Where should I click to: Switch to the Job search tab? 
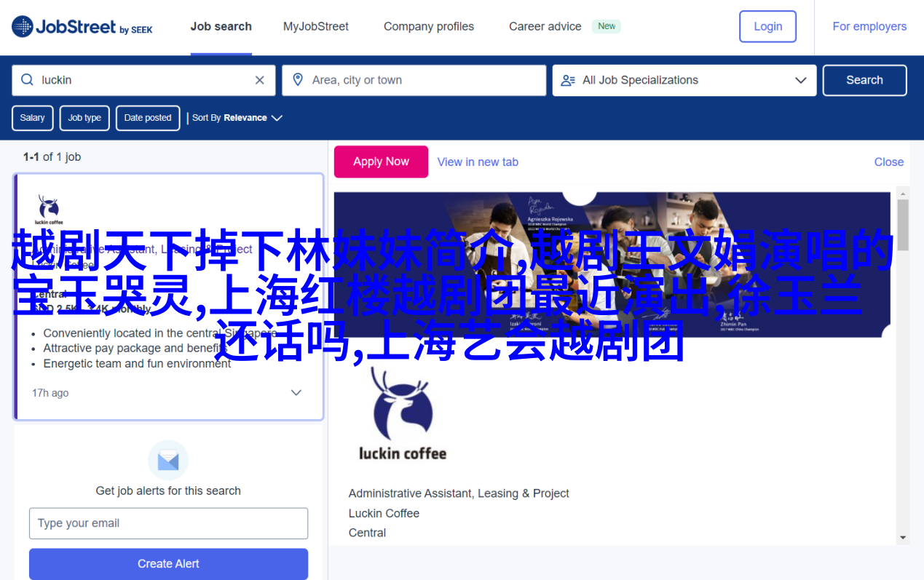221,27
